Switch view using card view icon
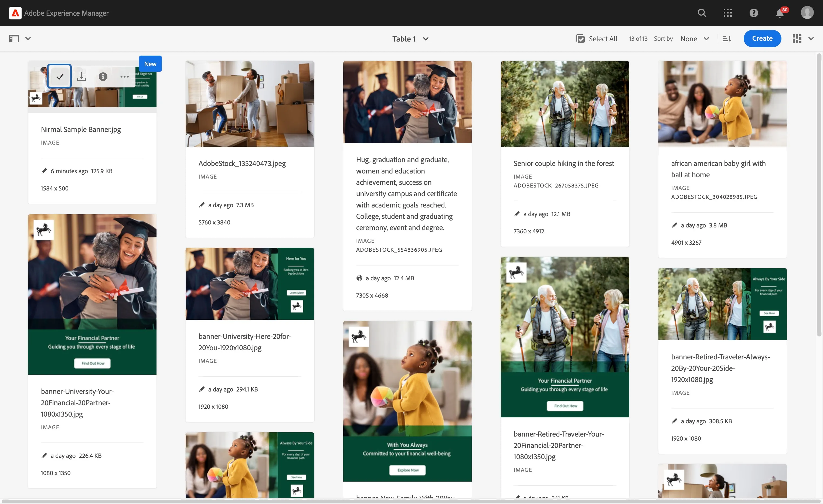The width and height of the screenshot is (823, 504). (797, 39)
